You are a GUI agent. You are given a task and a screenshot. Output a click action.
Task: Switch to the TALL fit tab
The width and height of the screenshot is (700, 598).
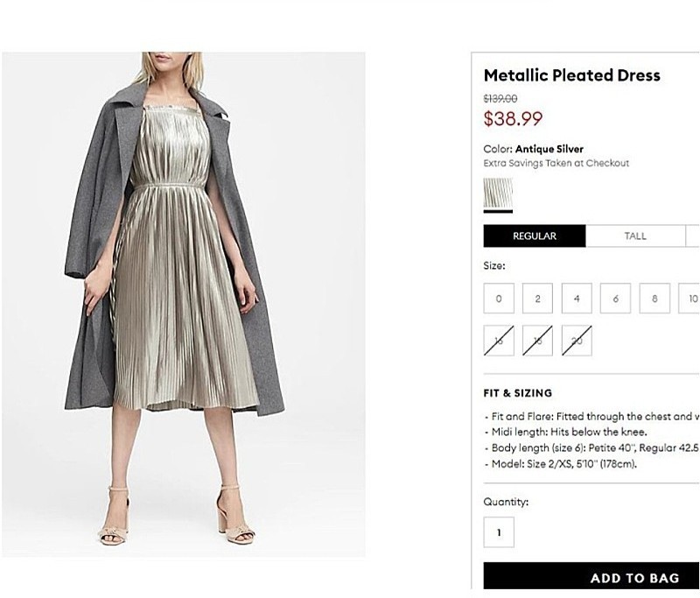635,236
